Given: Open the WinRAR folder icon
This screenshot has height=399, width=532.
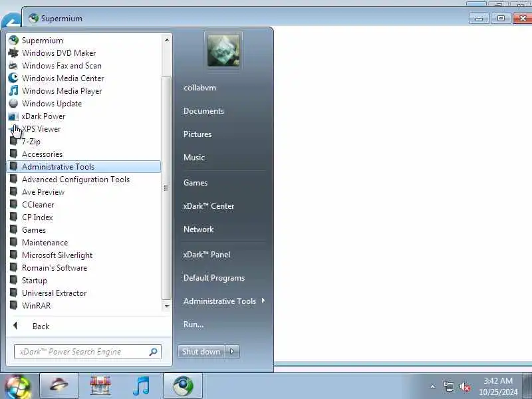Looking at the screenshot, I should tap(13, 305).
